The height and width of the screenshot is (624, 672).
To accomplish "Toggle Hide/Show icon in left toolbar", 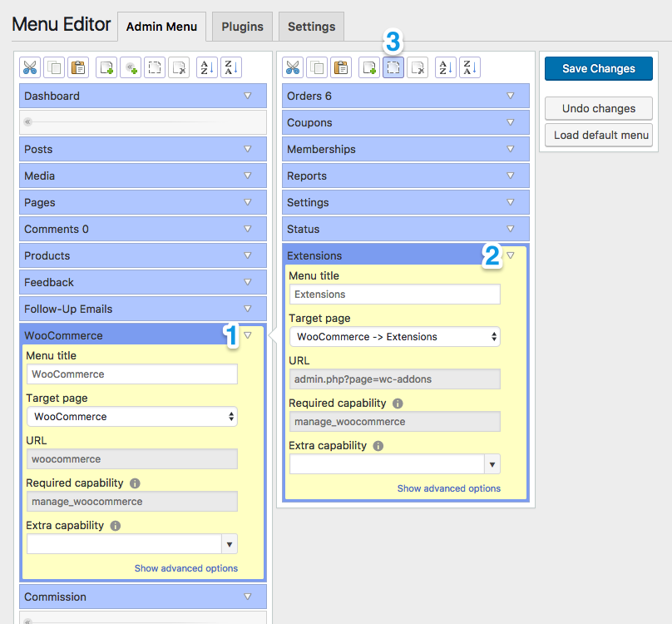I will (x=155, y=67).
